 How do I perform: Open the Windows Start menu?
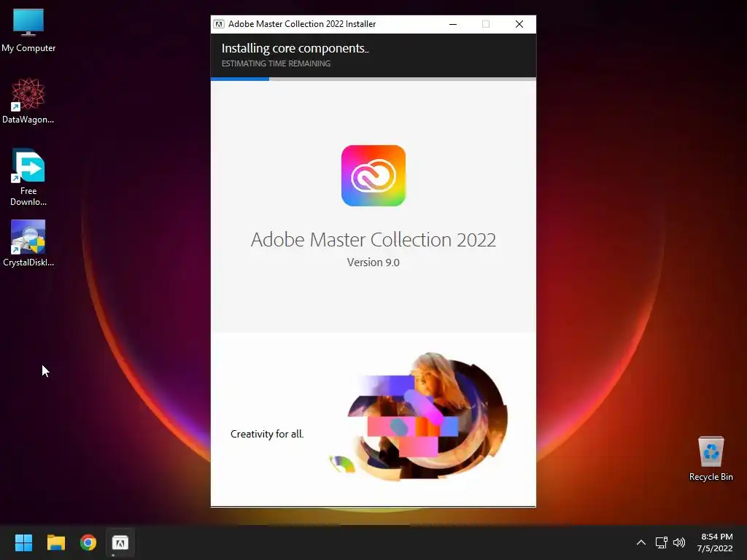[x=23, y=542]
